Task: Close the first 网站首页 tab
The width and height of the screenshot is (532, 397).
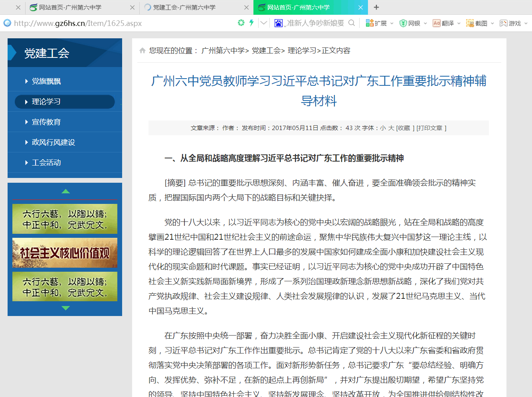Action: click(x=133, y=7)
